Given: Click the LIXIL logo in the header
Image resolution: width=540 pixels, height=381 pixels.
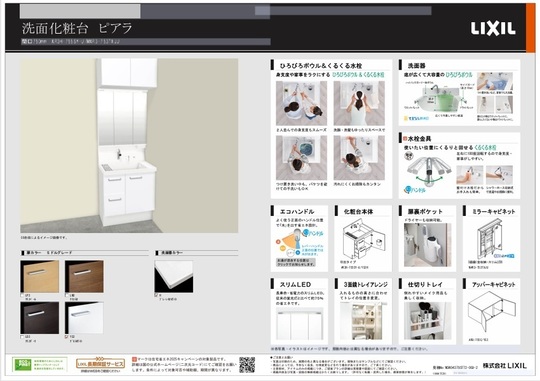Looking at the screenshot, I should (493, 29).
